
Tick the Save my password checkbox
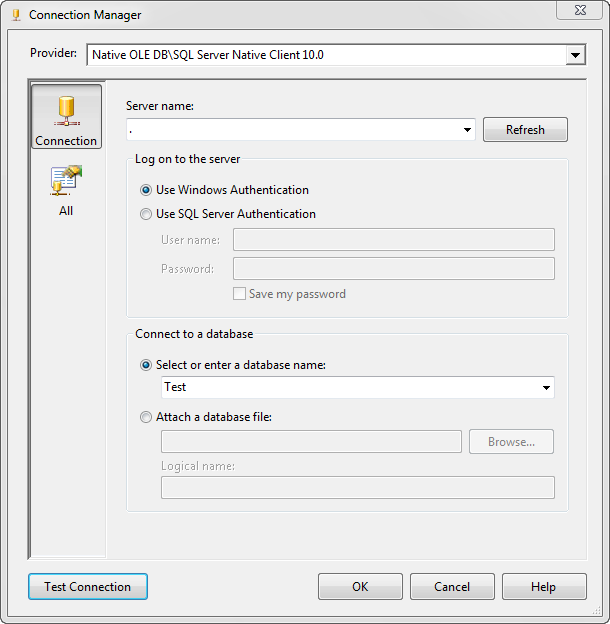(239, 294)
